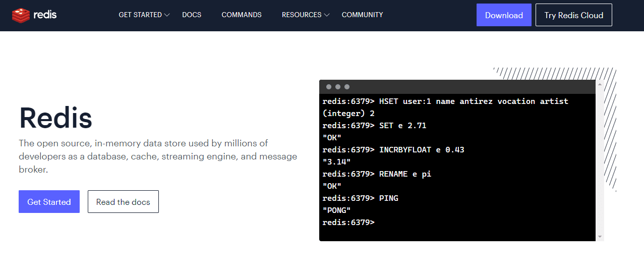
Task: Expand the Resources menu chevron
Action: [x=327, y=15]
